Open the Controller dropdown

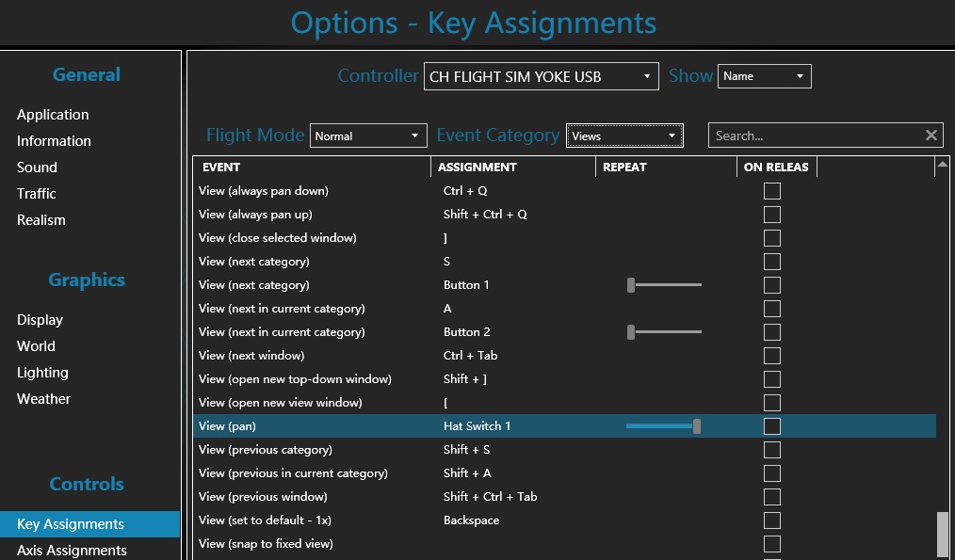coord(541,76)
